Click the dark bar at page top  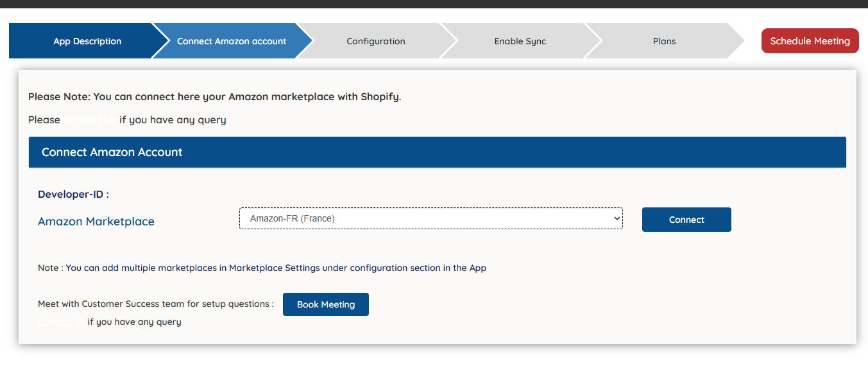pos(434,4)
